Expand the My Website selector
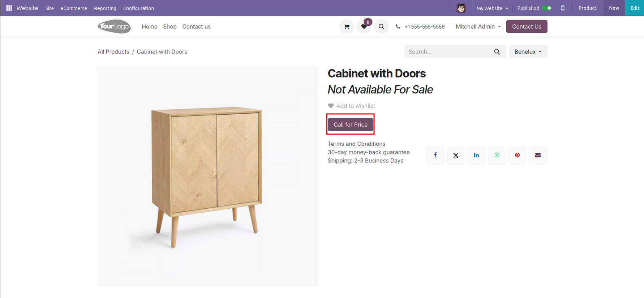This screenshot has height=298, width=644. pos(492,8)
